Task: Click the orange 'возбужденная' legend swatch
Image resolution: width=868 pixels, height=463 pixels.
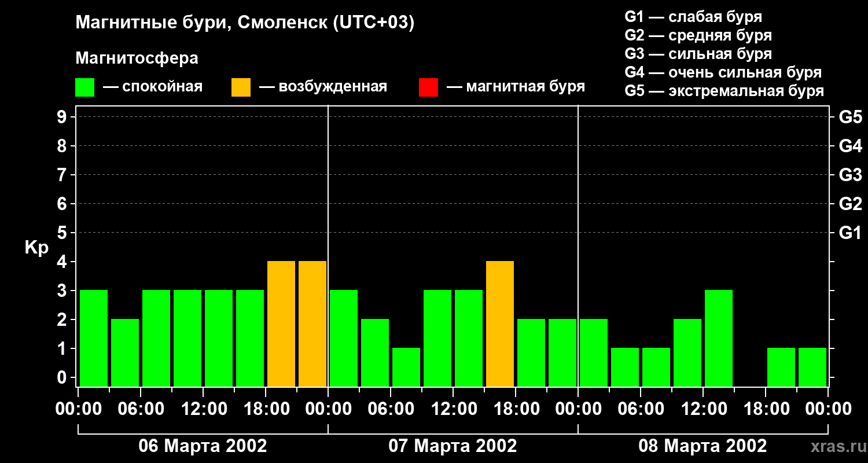Action: pyautogui.click(x=241, y=87)
